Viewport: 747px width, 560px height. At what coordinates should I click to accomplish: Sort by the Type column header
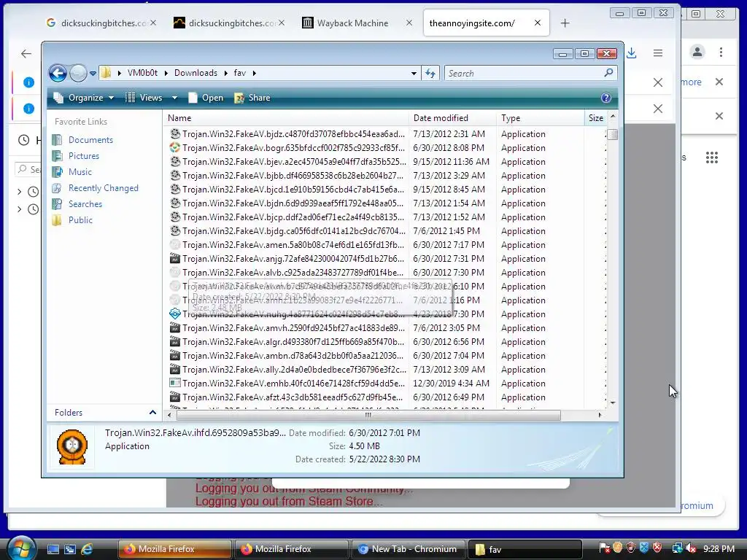[x=540, y=118]
